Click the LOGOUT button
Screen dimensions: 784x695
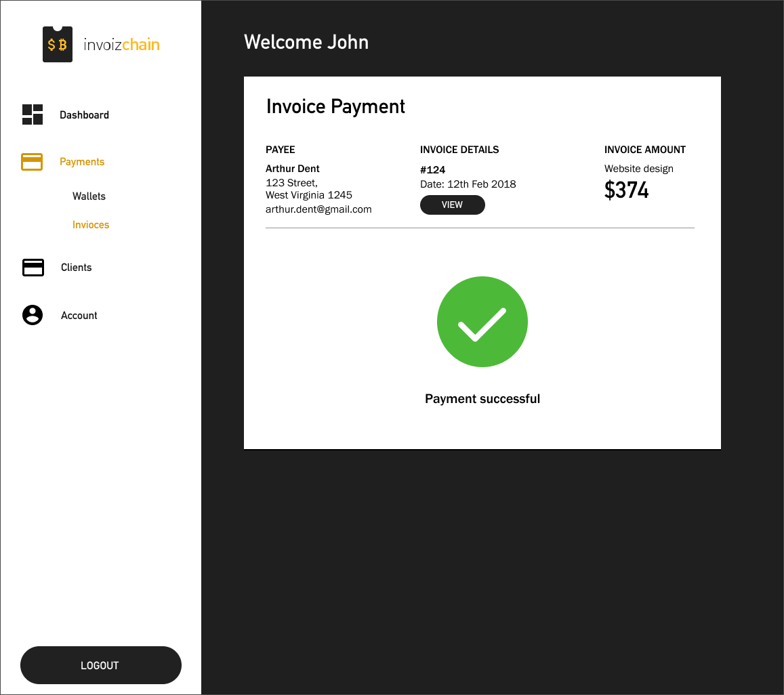(101, 665)
